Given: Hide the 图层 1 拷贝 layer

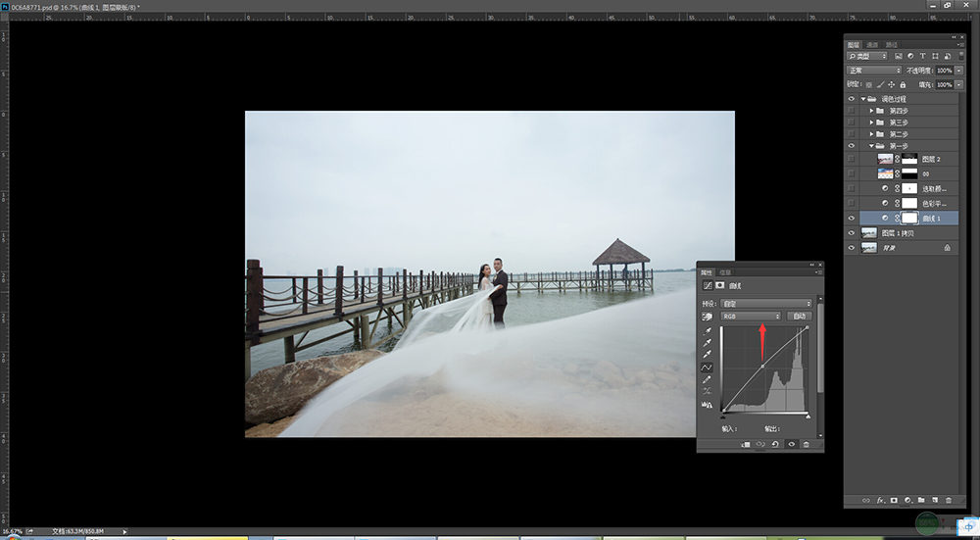Looking at the screenshot, I should (851, 233).
